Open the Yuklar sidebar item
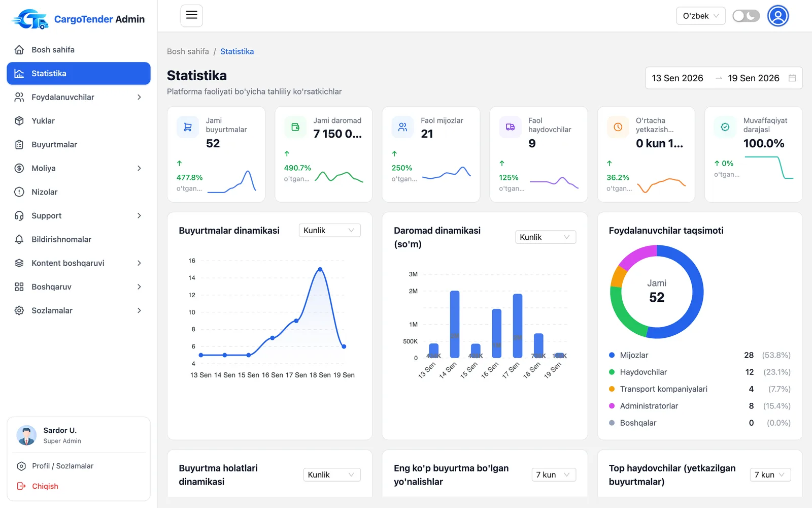 (79, 121)
